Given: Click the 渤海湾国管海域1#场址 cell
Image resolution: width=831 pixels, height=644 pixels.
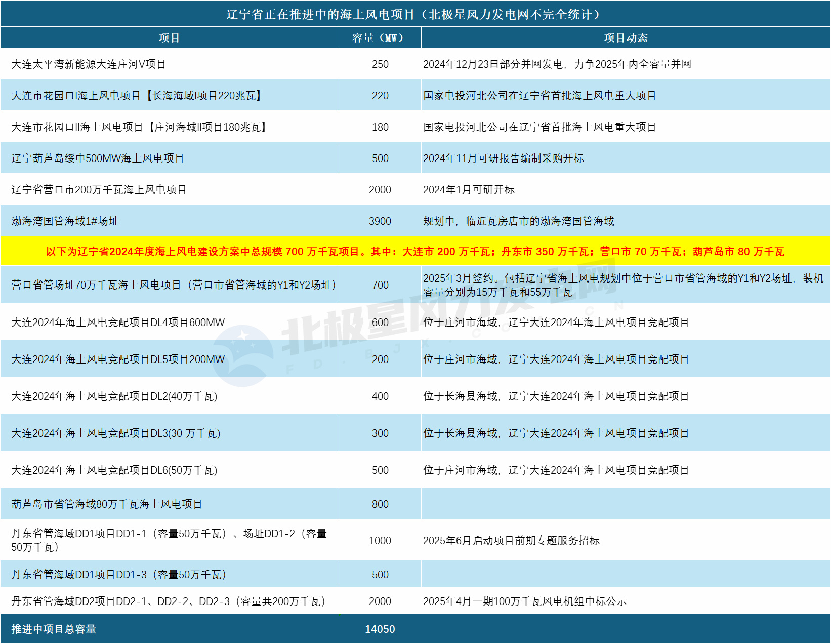Looking at the screenshot, I should click(65, 221).
